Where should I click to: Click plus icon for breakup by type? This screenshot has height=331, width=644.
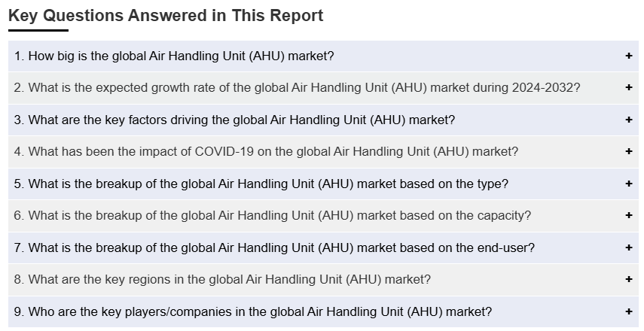pos(628,184)
